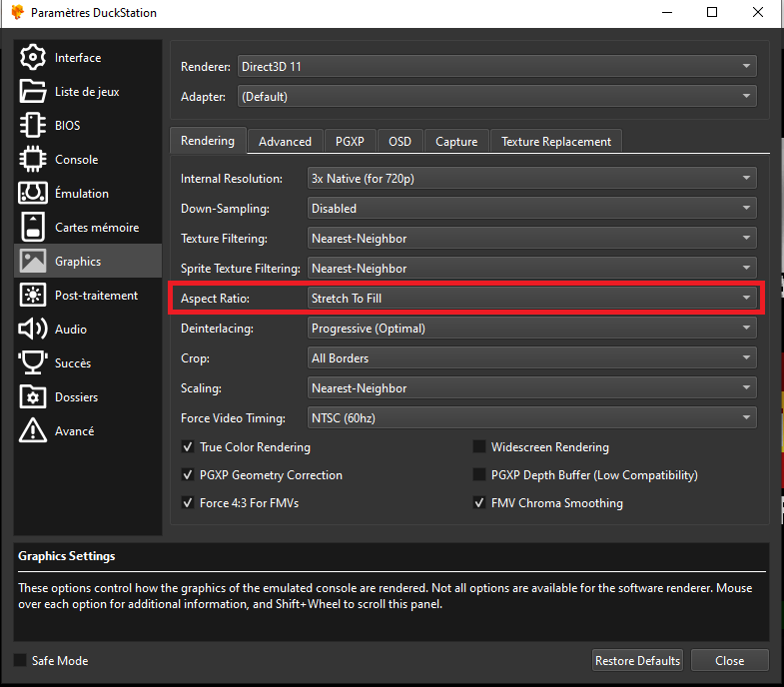Open the Cartes mémoire icon
This screenshot has width=784, height=687.
click(33, 228)
